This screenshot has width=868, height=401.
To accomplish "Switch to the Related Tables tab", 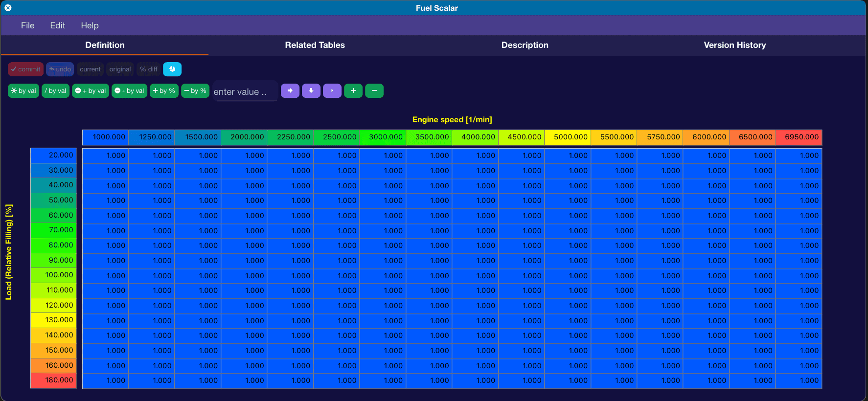I will pos(315,45).
